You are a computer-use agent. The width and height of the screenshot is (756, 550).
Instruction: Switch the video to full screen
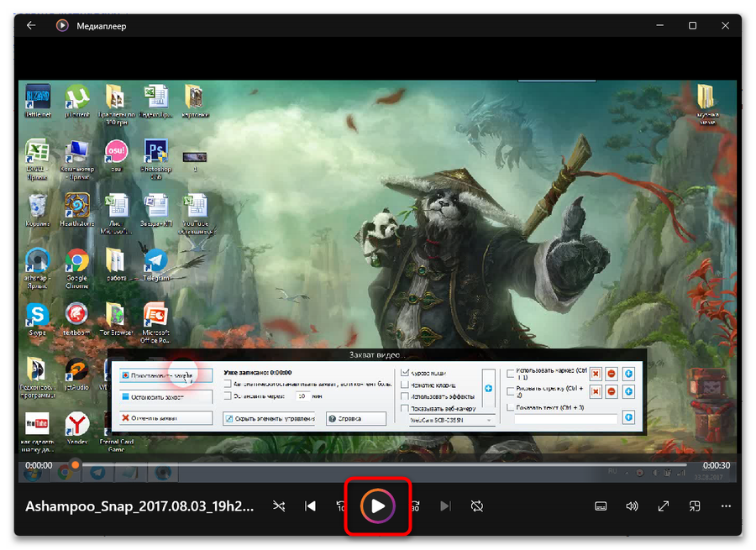point(664,506)
